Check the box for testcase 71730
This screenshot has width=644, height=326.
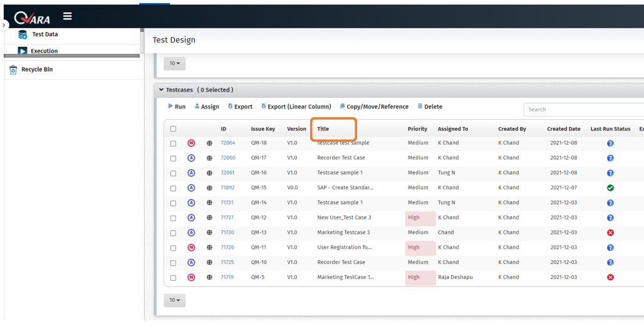pos(174,233)
